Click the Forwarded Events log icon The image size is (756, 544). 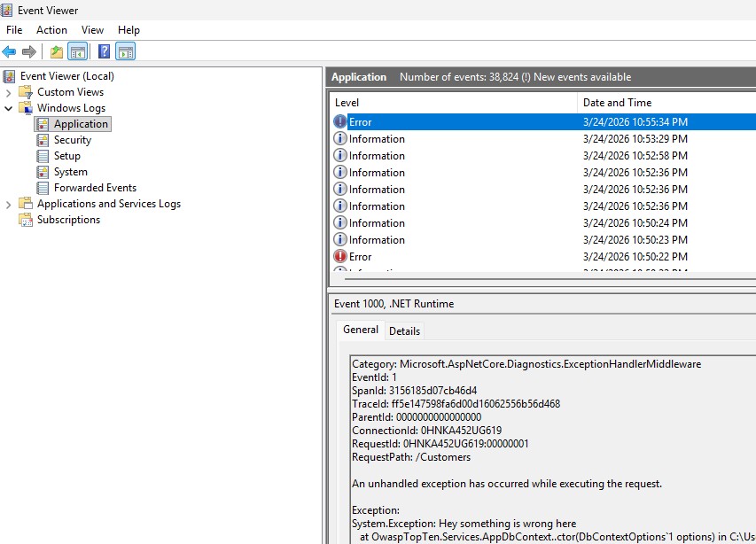click(x=43, y=188)
